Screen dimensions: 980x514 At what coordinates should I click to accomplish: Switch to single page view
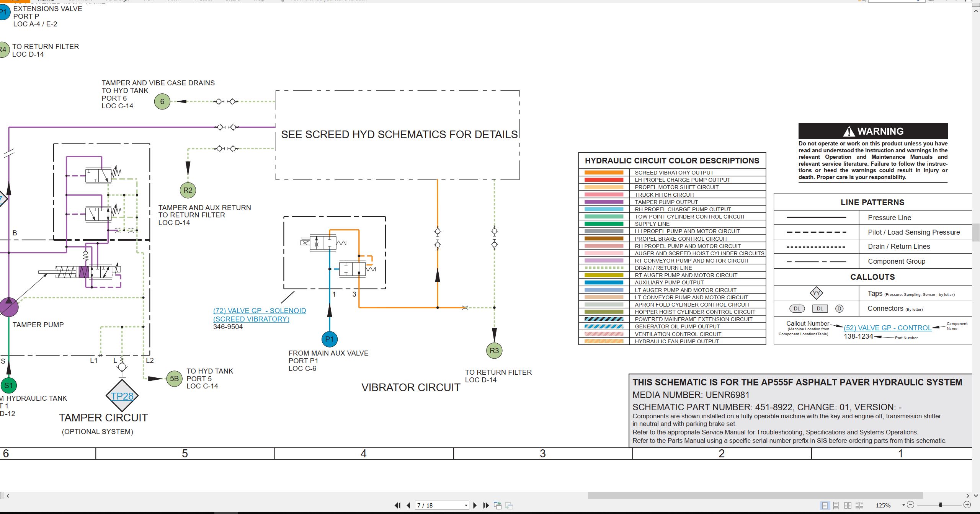tap(825, 505)
